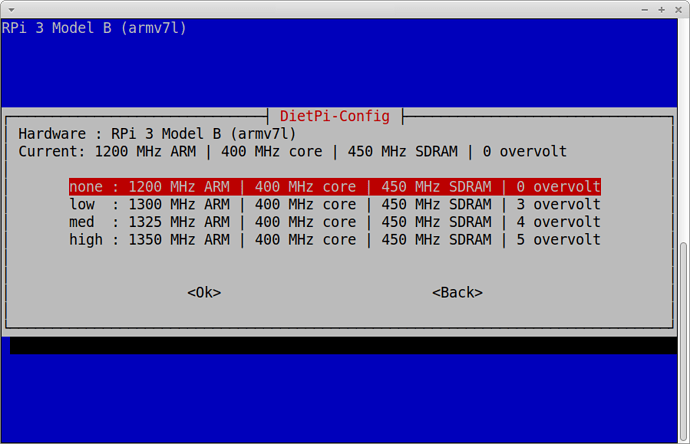Click the terminal vertical scrollbar handle
This screenshot has height=444, width=690.
[x=683, y=341]
